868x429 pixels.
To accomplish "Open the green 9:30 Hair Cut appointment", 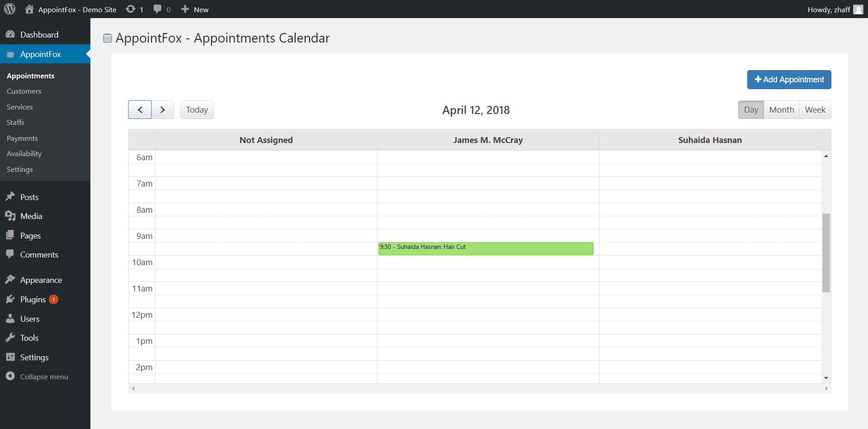I will point(486,248).
